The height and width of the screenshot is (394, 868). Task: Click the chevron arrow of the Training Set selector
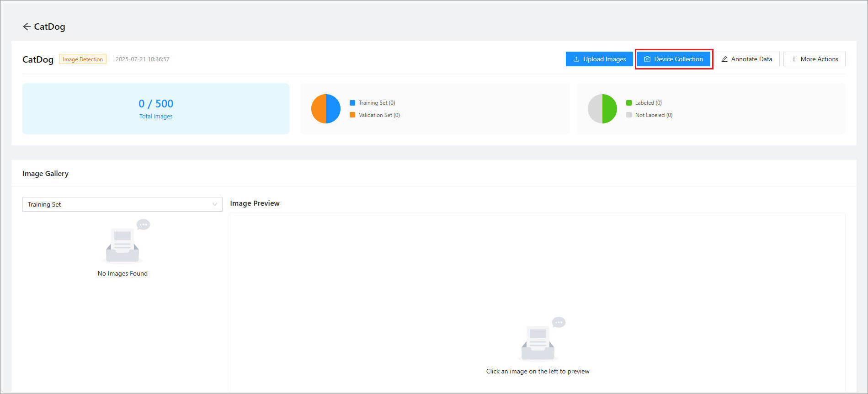click(x=214, y=204)
